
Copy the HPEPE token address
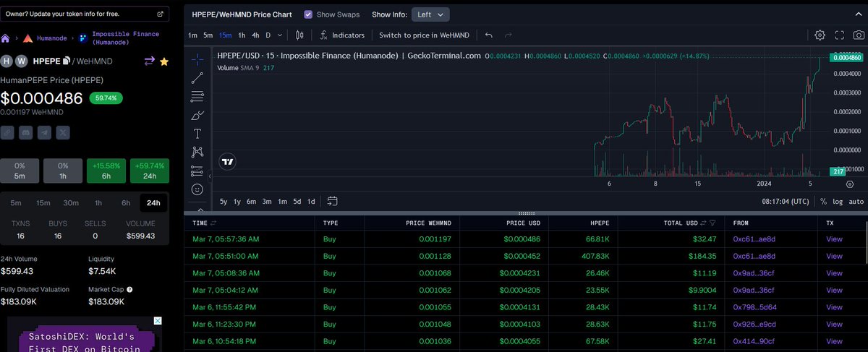click(x=67, y=61)
